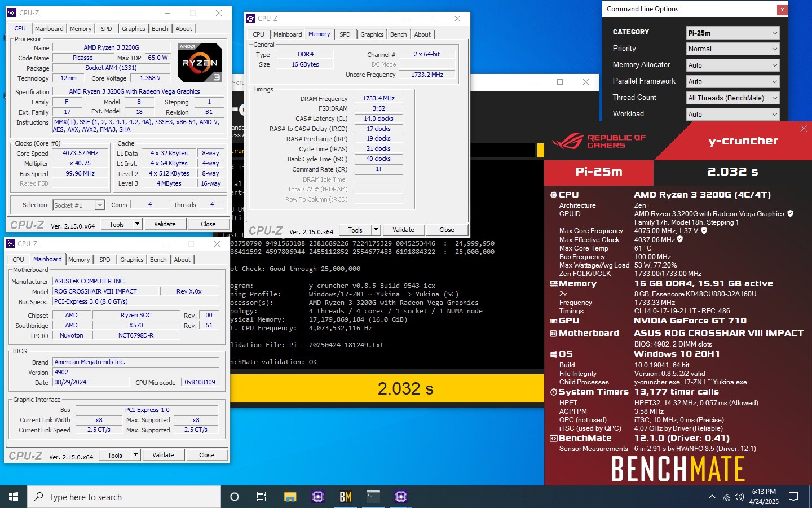The width and height of the screenshot is (812, 508).
Task: Expand the Tools arrow in CPU window
Action: (137, 224)
